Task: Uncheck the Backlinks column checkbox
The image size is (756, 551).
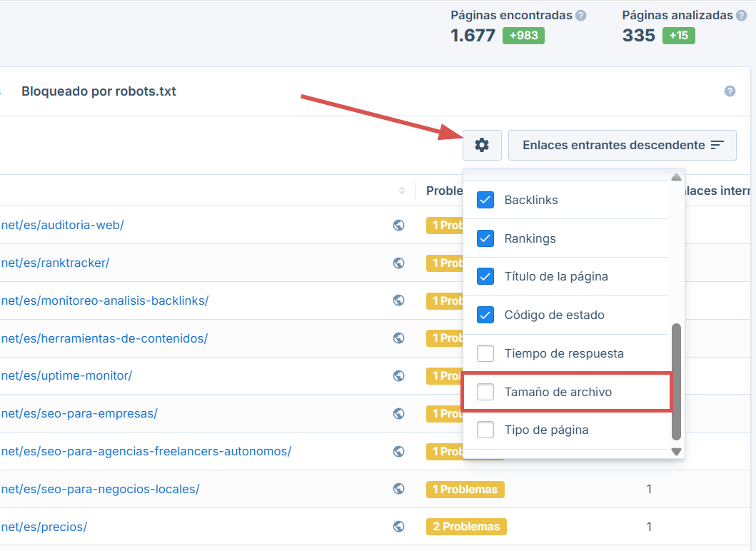Action: click(x=485, y=200)
